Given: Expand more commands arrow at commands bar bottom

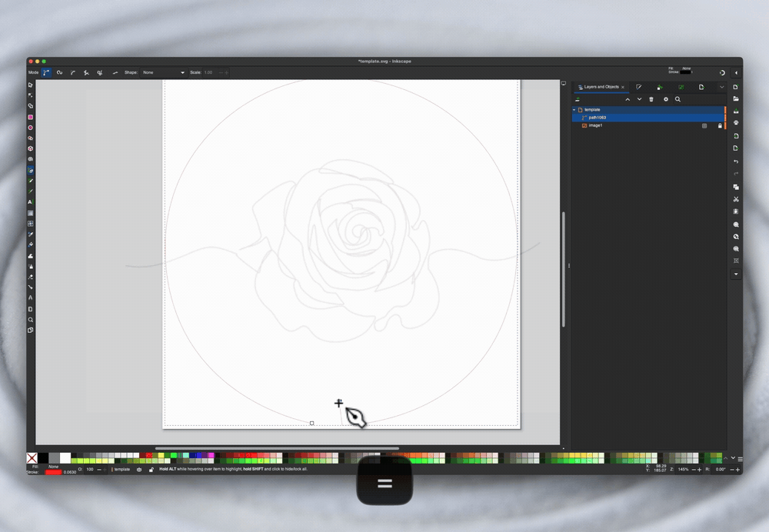Looking at the screenshot, I should click(x=736, y=274).
